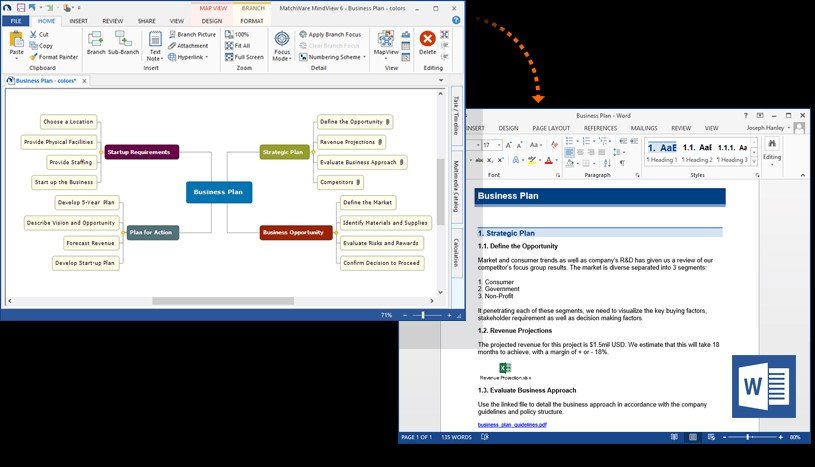
Task: Insert a new Branch
Action: click(96, 43)
